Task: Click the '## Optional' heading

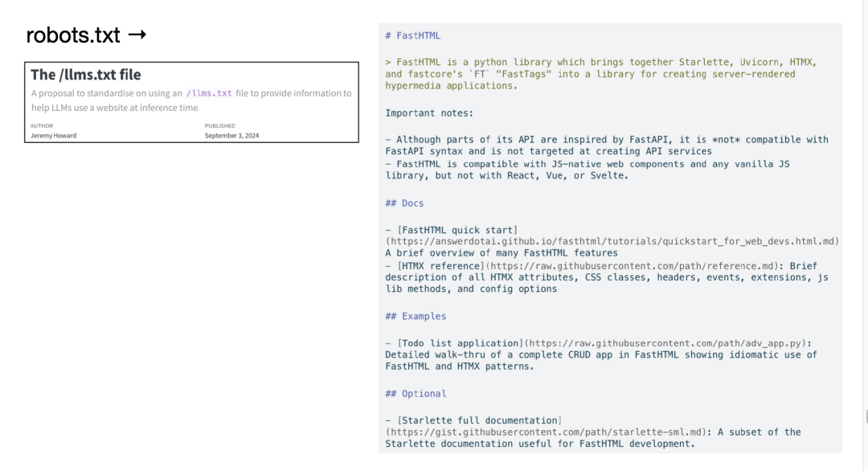Action: point(416,394)
